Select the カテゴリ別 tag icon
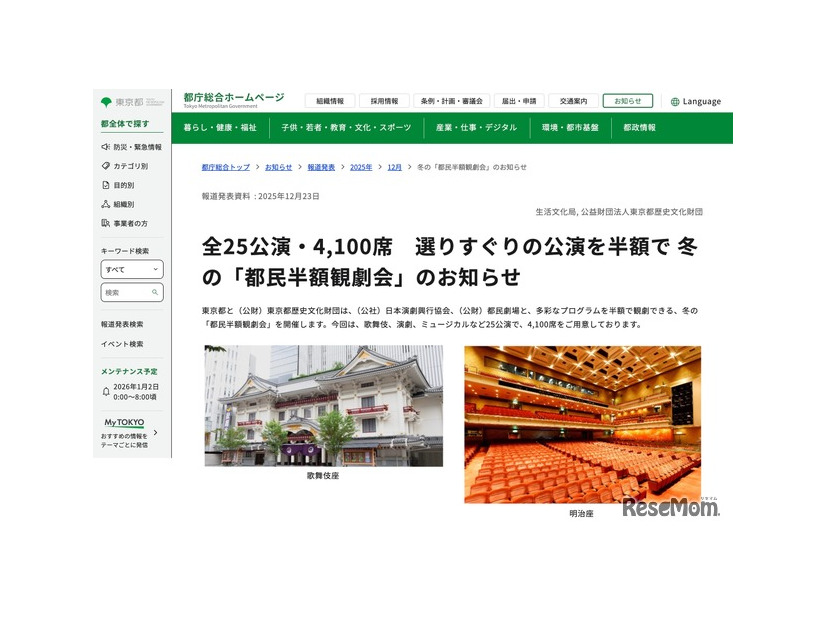 point(105,165)
